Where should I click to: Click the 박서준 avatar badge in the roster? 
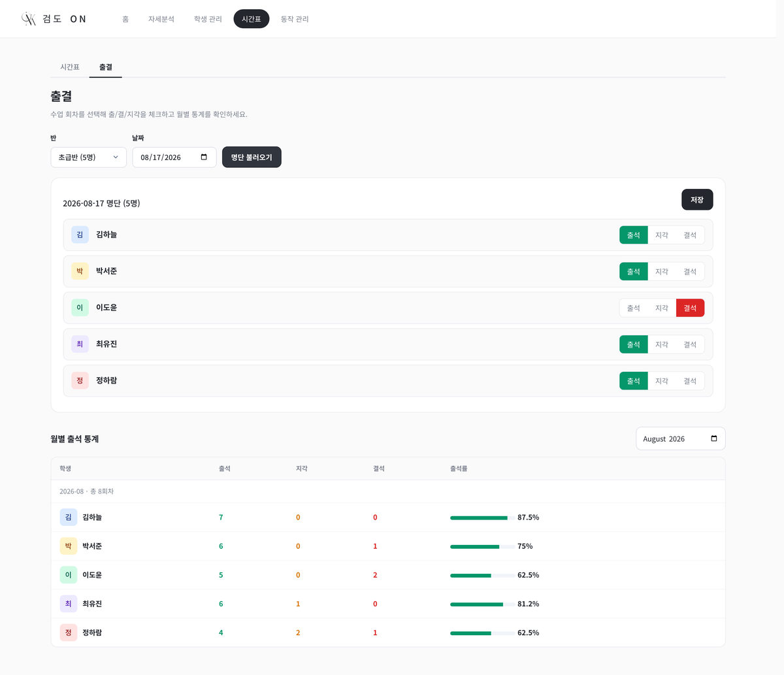click(80, 271)
